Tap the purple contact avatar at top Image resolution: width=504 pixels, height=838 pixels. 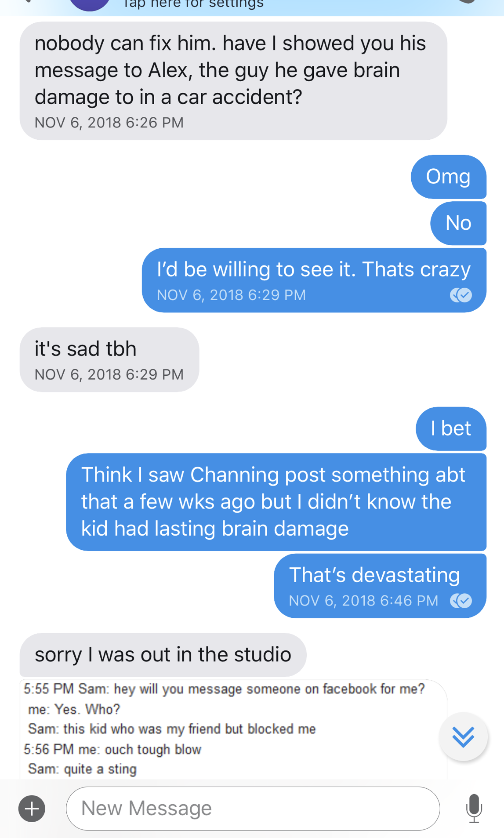(x=90, y=4)
